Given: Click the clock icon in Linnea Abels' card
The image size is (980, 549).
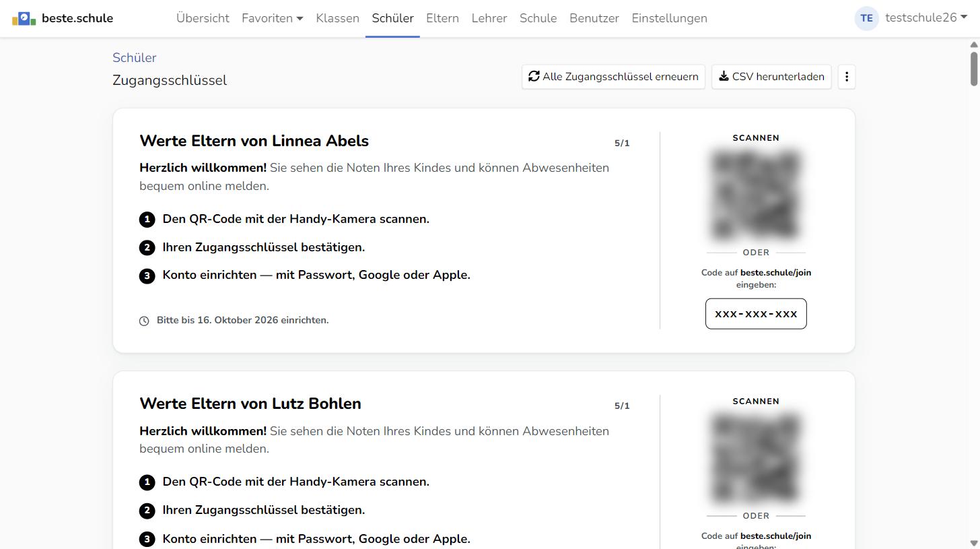Looking at the screenshot, I should pos(144,321).
